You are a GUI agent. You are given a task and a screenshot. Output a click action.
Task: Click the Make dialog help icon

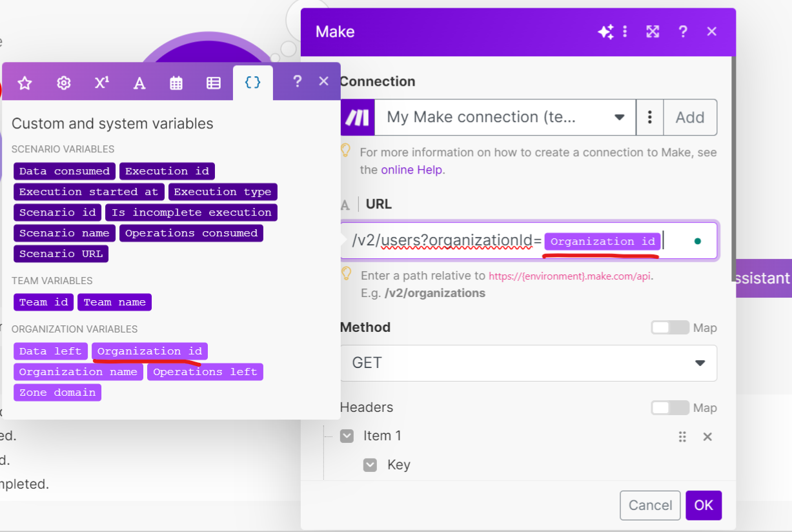[x=683, y=32]
